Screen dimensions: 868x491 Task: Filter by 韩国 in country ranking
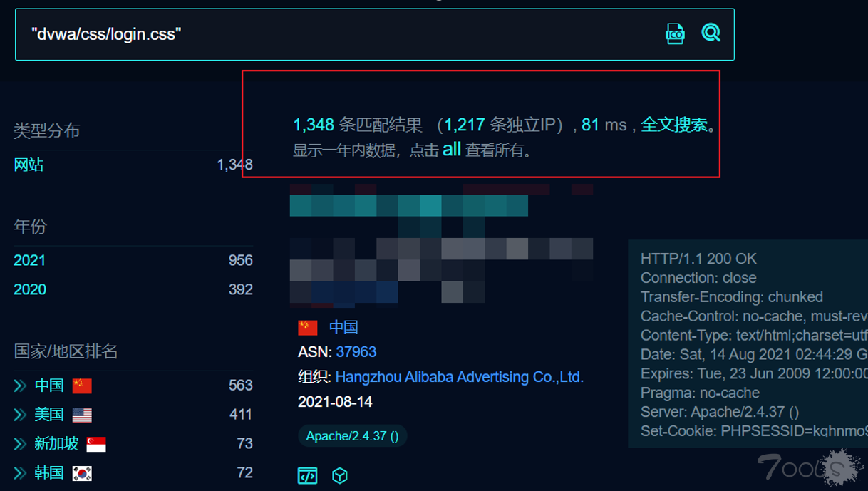point(49,473)
